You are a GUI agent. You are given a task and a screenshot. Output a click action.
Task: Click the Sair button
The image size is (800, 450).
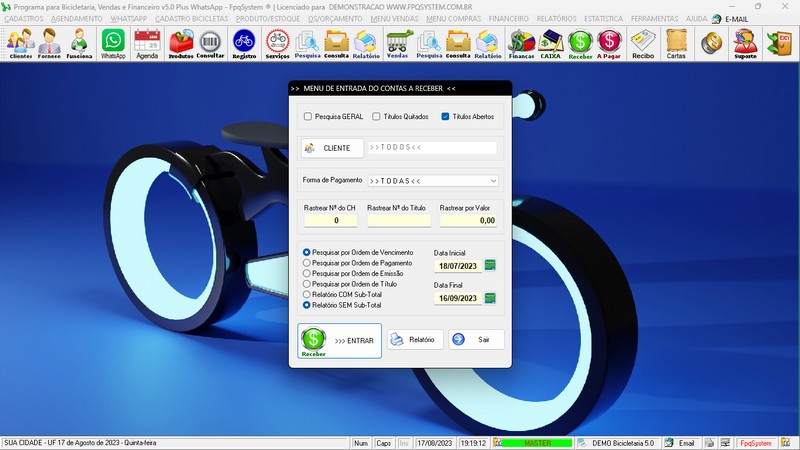click(476, 339)
